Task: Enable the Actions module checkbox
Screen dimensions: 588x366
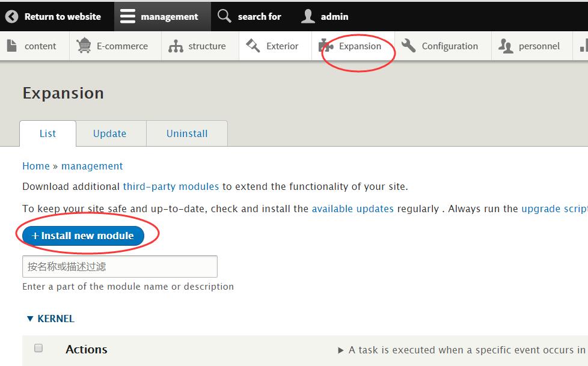Action: tap(38, 348)
